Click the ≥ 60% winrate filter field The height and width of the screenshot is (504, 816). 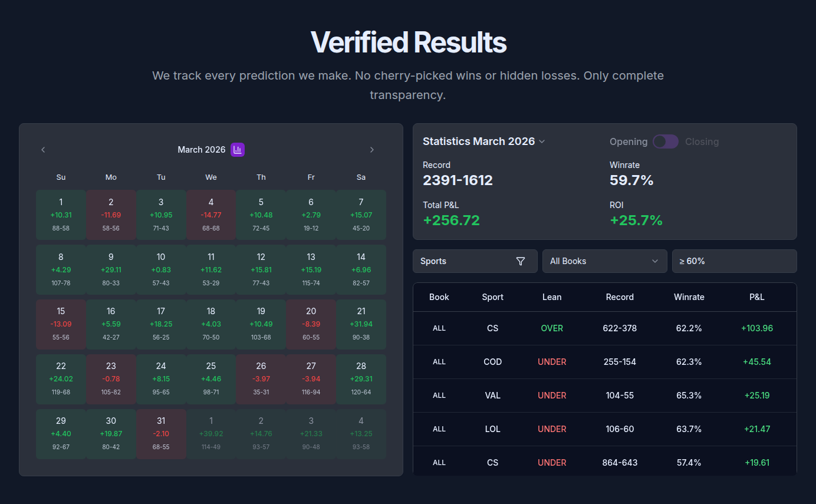point(734,261)
